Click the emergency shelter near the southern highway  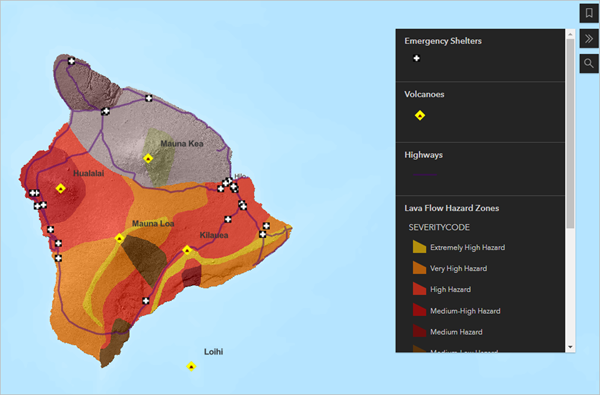click(146, 301)
